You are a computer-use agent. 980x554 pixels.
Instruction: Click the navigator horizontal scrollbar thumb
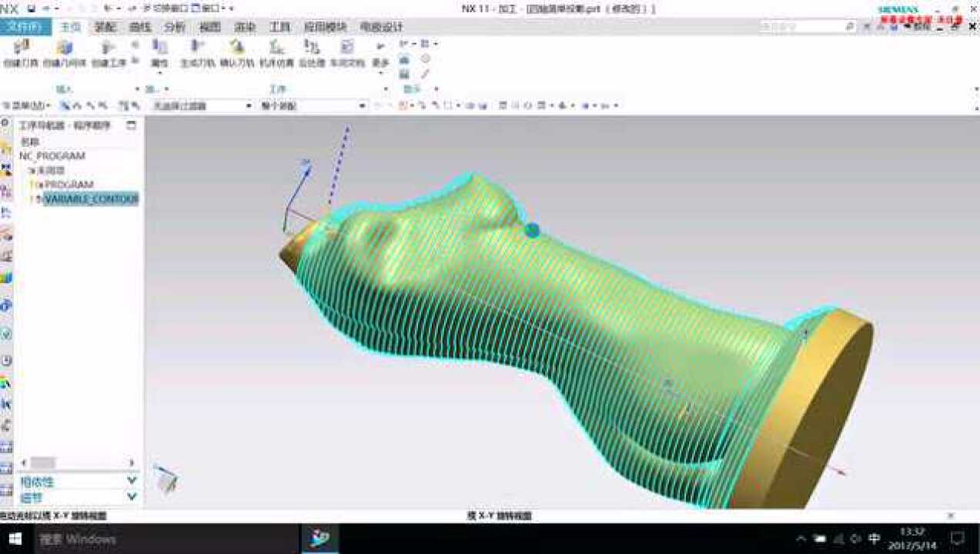coord(42,462)
